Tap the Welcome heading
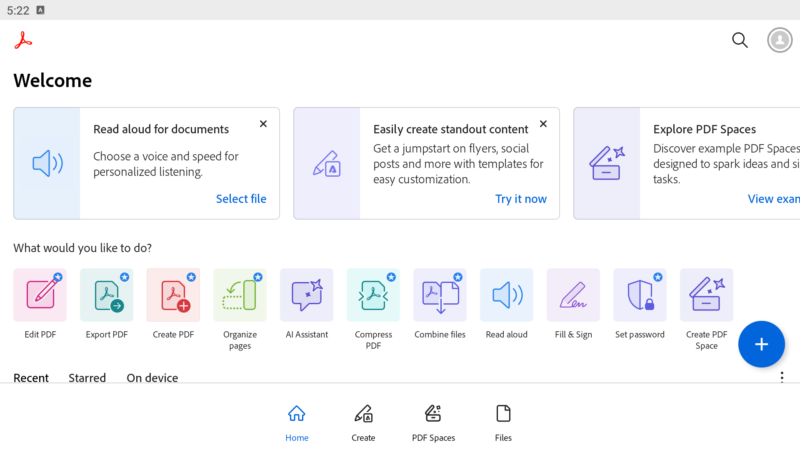 coord(53,81)
